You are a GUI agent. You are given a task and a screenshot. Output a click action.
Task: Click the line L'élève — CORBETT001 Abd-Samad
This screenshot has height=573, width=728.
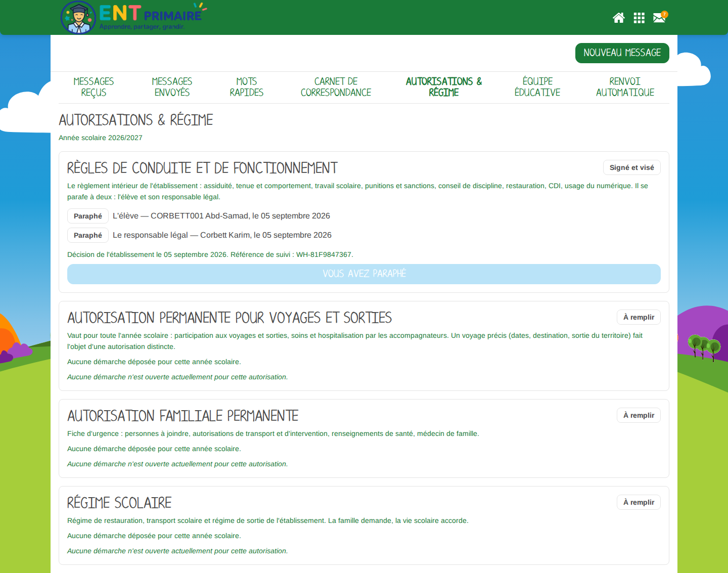pyautogui.click(x=221, y=216)
